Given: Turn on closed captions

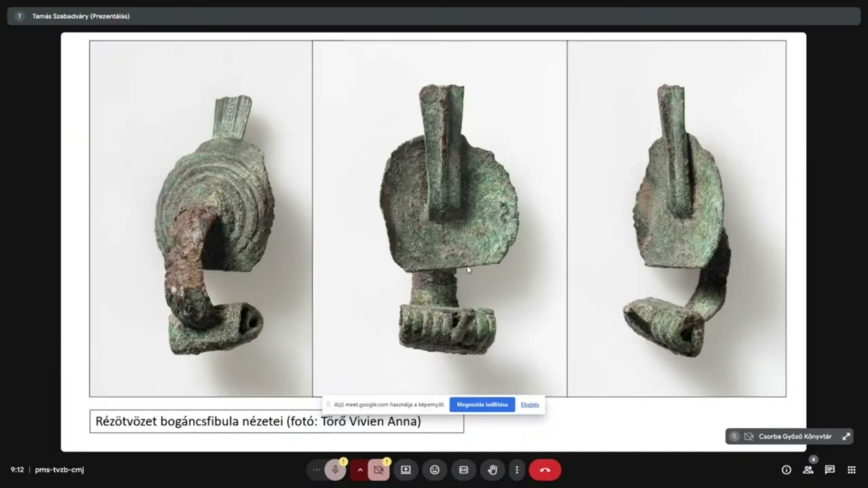Looking at the screenshot, I should (464, 470).
